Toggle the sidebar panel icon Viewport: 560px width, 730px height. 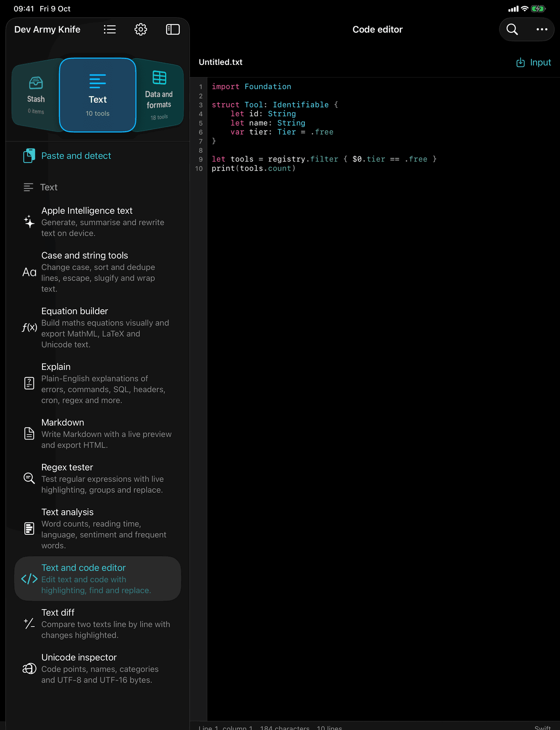coord(173,29)
